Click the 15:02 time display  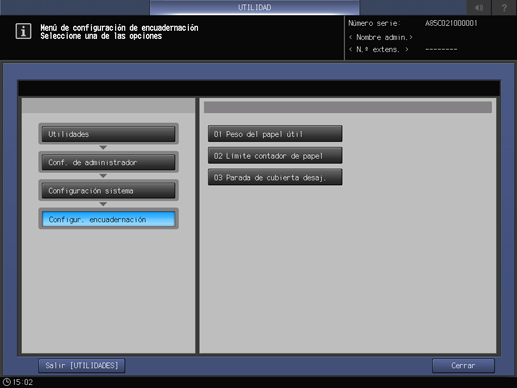pyautogui.click(x=23, y=382)
